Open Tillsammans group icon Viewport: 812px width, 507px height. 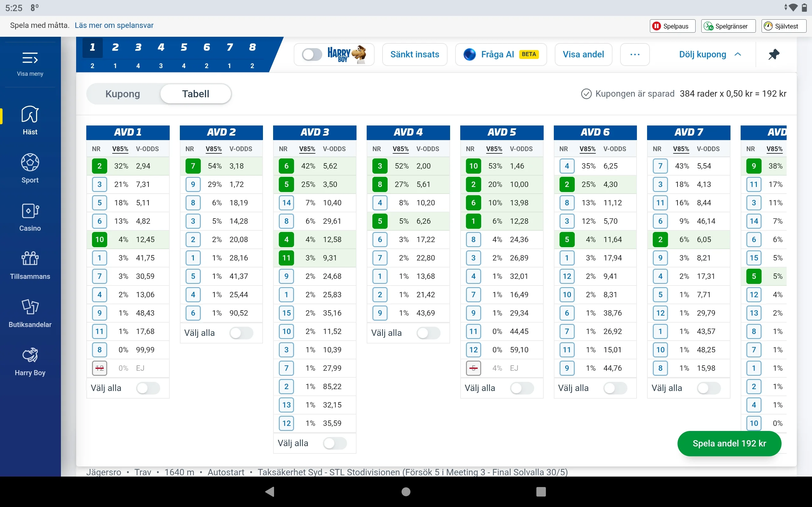point(30,259)
